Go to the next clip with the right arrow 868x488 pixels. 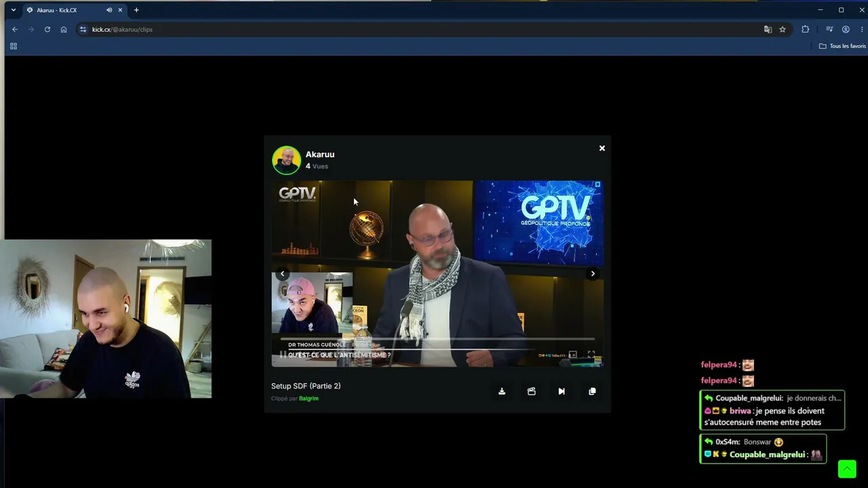(593, 274)
